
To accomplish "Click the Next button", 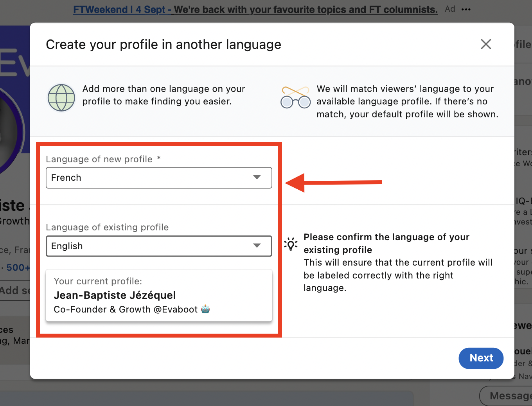I will pyautogui.click(x=481, y=358).
